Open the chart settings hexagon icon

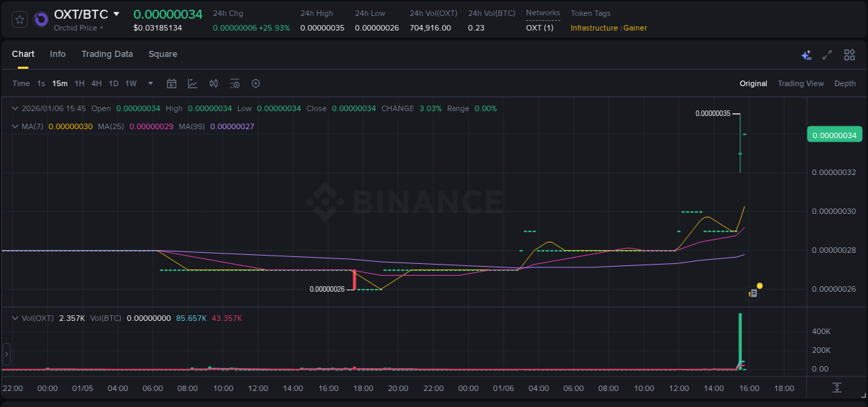tap(256, 83)
